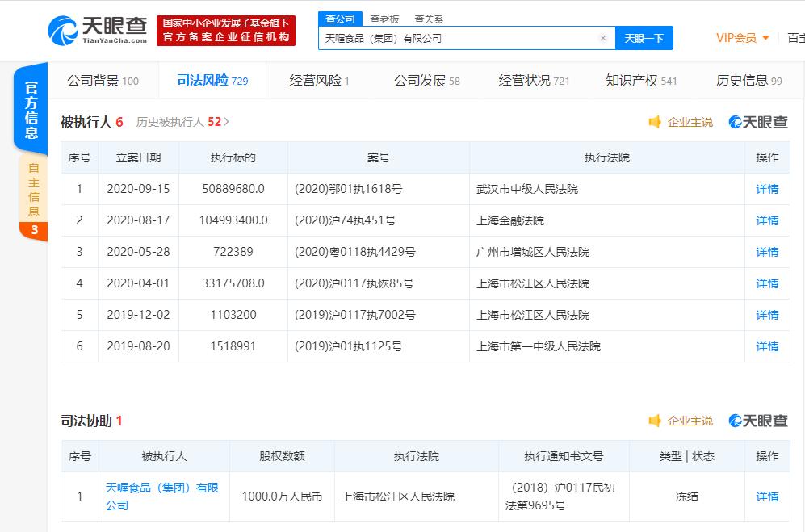The width and height of the screenshot is (805, 532).
Task: Select the 50889680.0 执行标的 cell
Action: (233, 189)
